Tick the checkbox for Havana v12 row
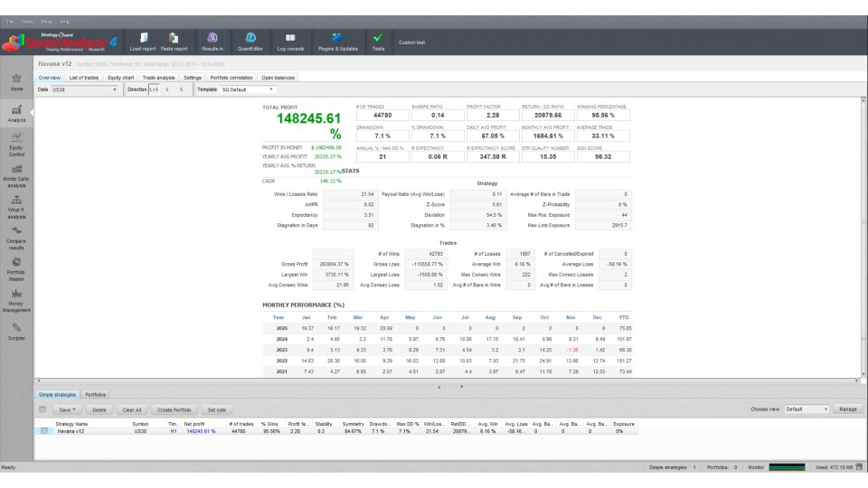Image resolution: width=868 pixels, height=488 pixels. click(x=44, y=431)
